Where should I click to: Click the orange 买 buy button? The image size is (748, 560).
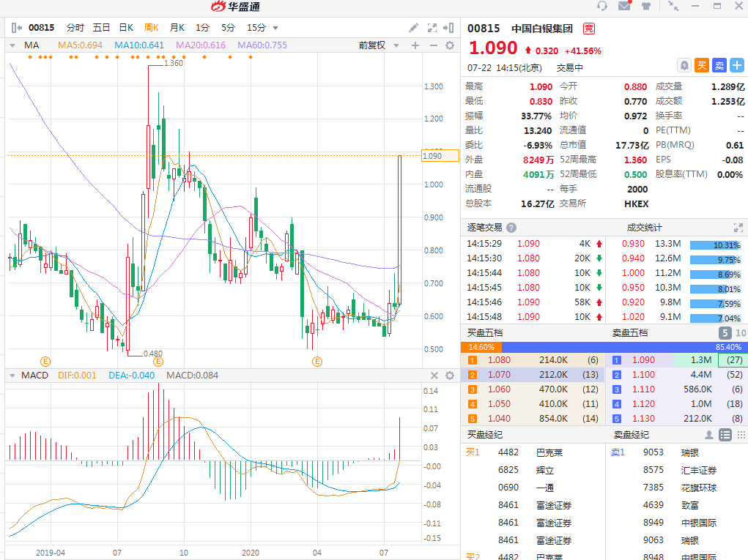click(702, 65)
